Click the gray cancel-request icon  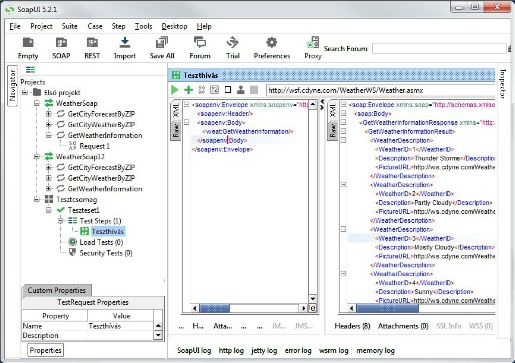tap(254, 90)
